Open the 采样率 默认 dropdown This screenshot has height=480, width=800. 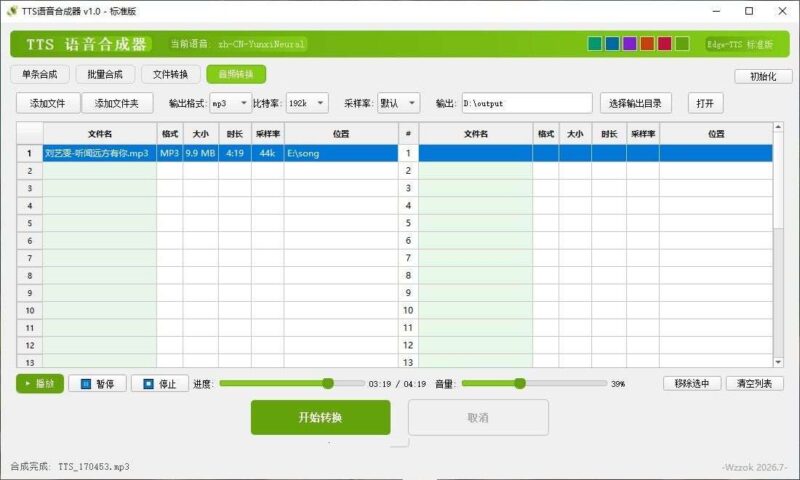point(398,103)
